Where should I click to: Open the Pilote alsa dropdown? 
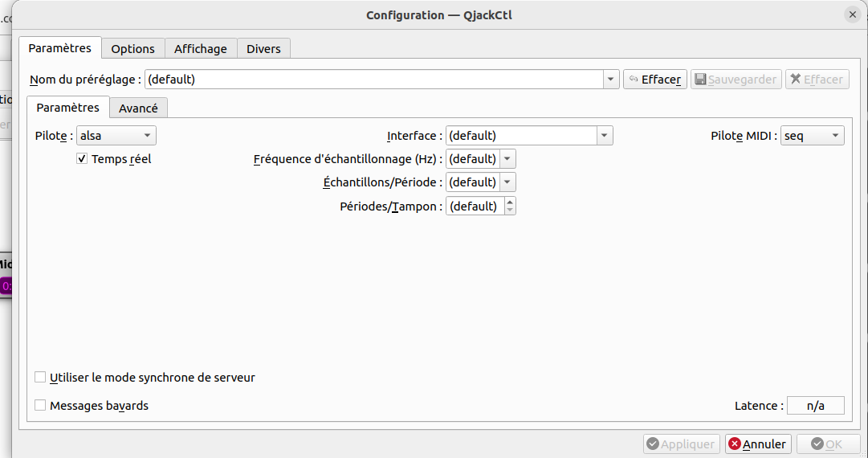point(116,136)
